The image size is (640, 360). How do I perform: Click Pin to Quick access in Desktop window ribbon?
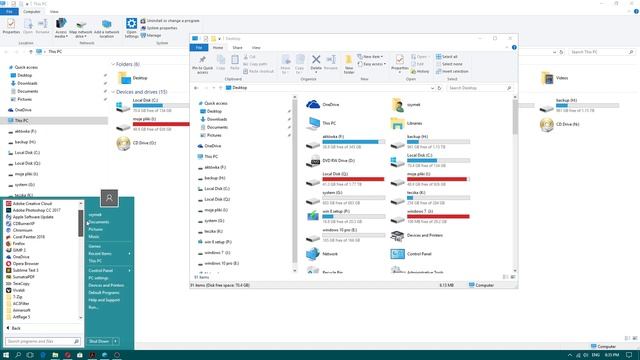202,64
